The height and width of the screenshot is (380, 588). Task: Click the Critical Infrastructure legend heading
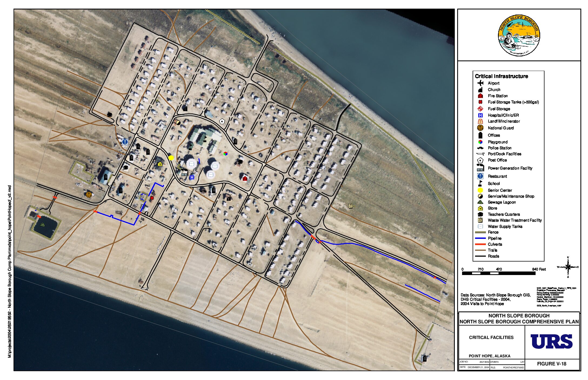[501, 76]
